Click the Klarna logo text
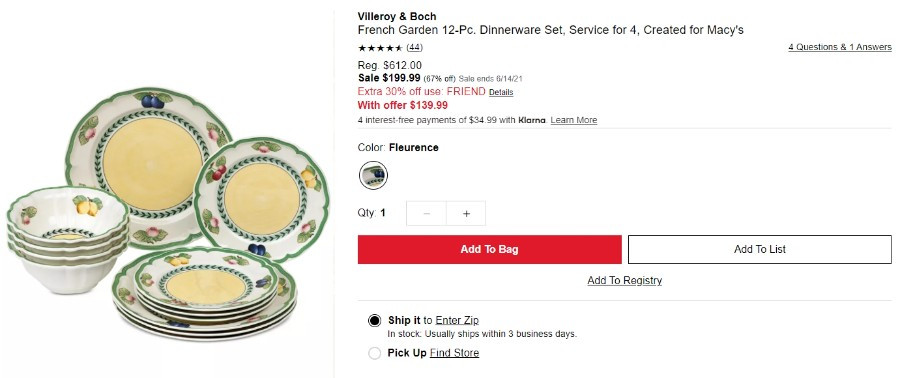The width and height of the screenshot is (900, 378). 532,120
